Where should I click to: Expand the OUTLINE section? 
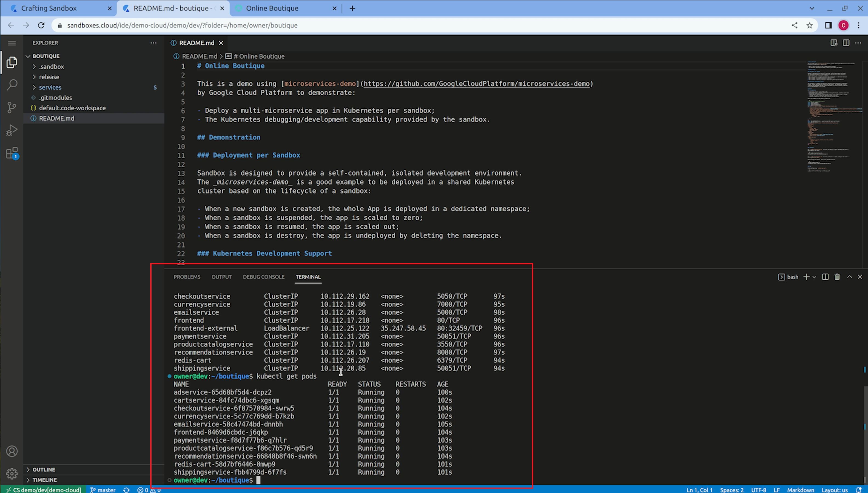(44, 469)
